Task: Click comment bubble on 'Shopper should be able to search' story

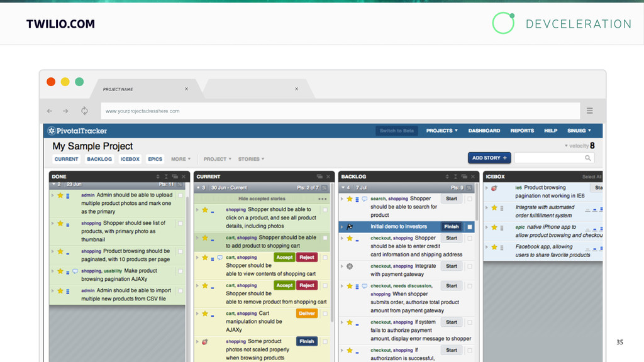Action: (364, 199)
